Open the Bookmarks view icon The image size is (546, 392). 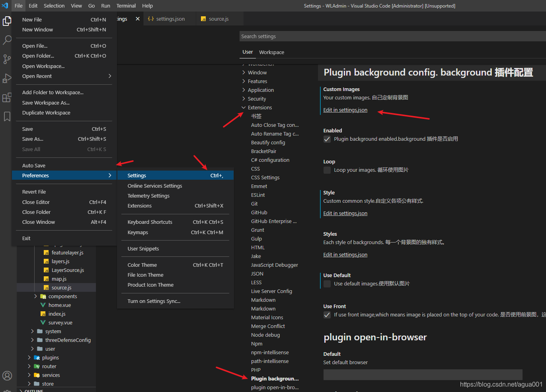pos(7,116)
